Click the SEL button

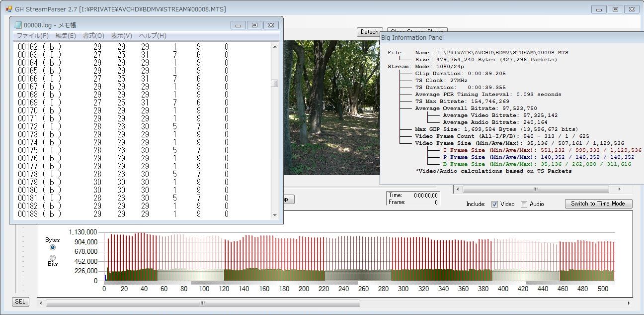pyautogui.click(x=20, y=302)
